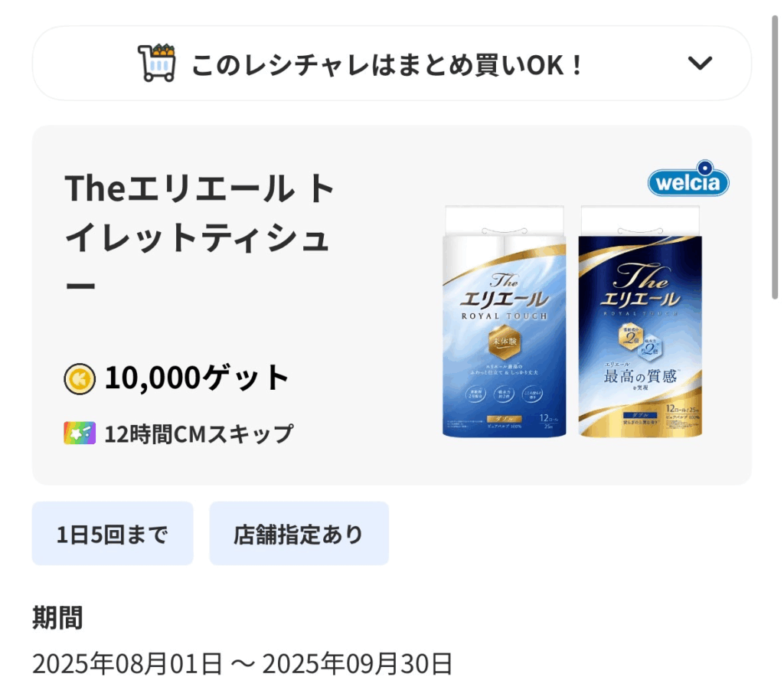Viewport: 784px width, 687px height.
Task: Tap the shopping cart icon in banner
Action: (156, 63)
